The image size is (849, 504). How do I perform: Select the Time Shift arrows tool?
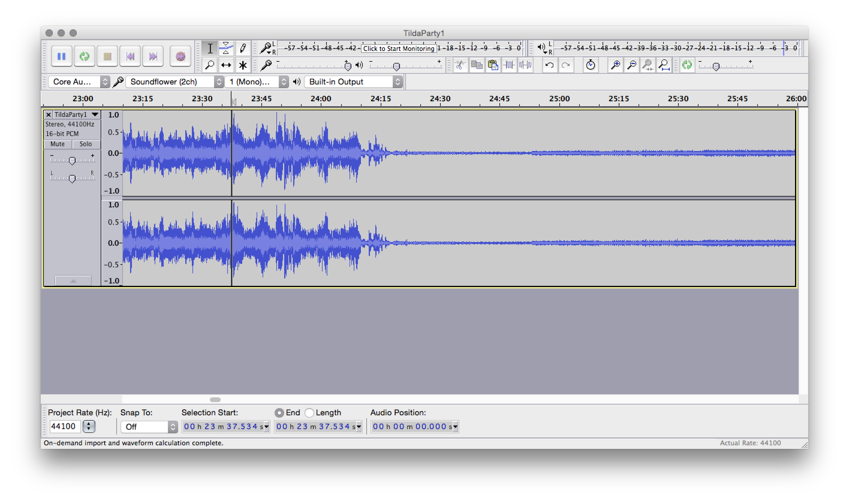226,65
